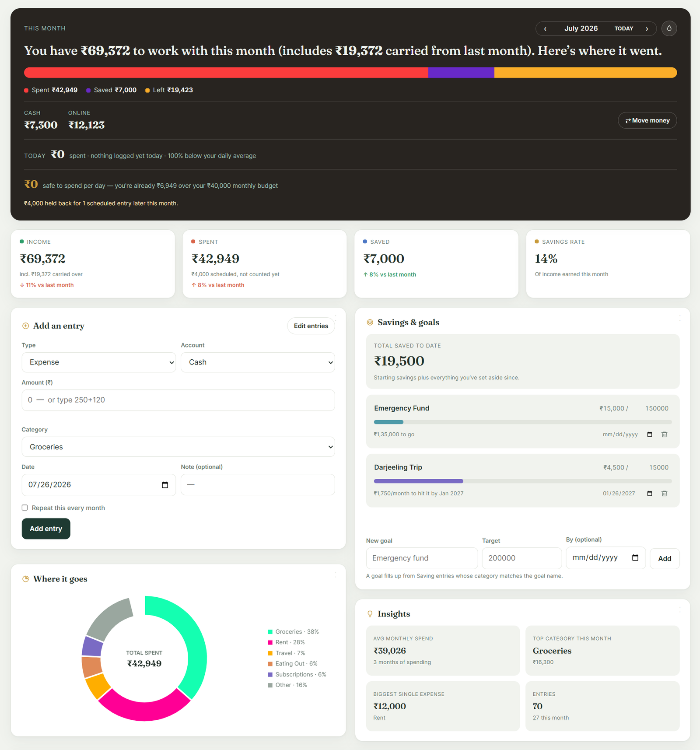The image size is (700, 750).
Task: Click Other · 16% legend entry
Action: (287, 685)
